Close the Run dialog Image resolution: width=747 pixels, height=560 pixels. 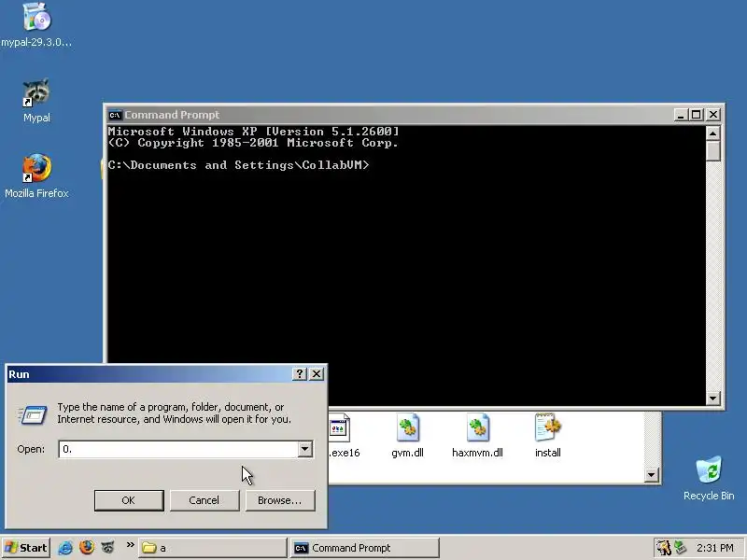click(317, 374)
